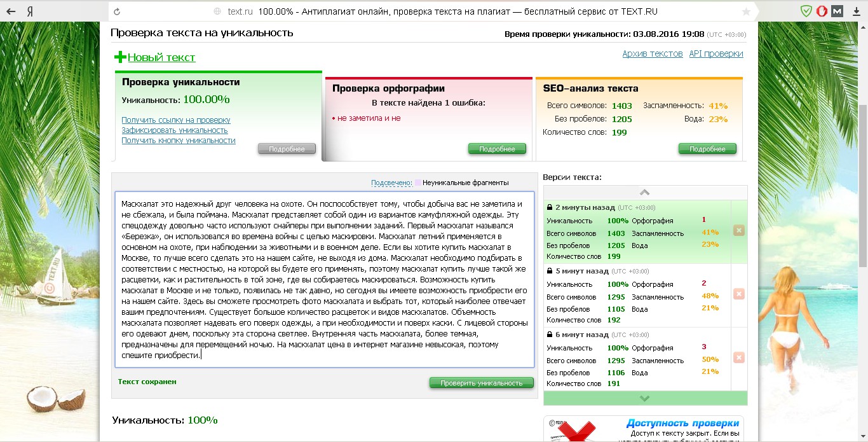The width and height of the screenshot is (868, 442).
Task: Open the Новый текст link
Action: (161, 57)
